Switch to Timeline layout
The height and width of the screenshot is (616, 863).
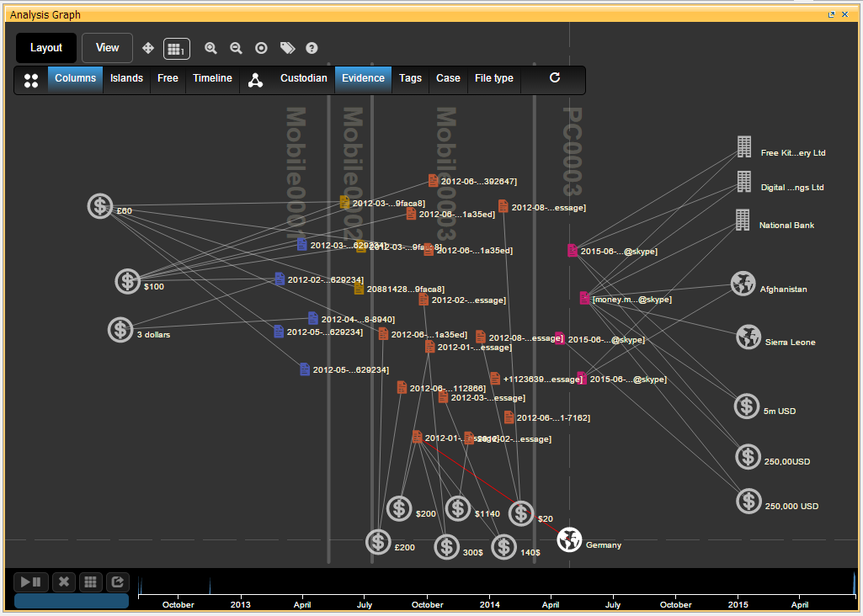[x=212, y=80]
